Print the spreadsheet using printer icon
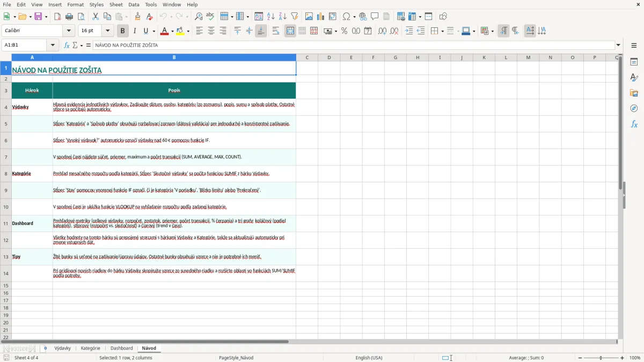644x362 pixels. click(x=69, y=17)
